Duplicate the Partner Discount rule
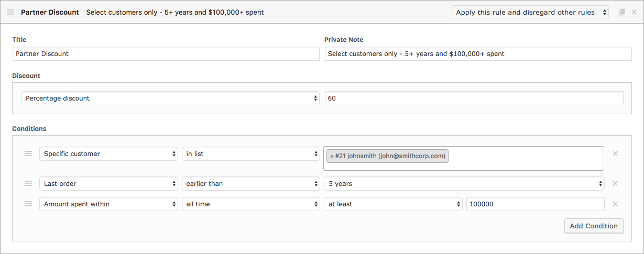 click(x=622, y=12)
